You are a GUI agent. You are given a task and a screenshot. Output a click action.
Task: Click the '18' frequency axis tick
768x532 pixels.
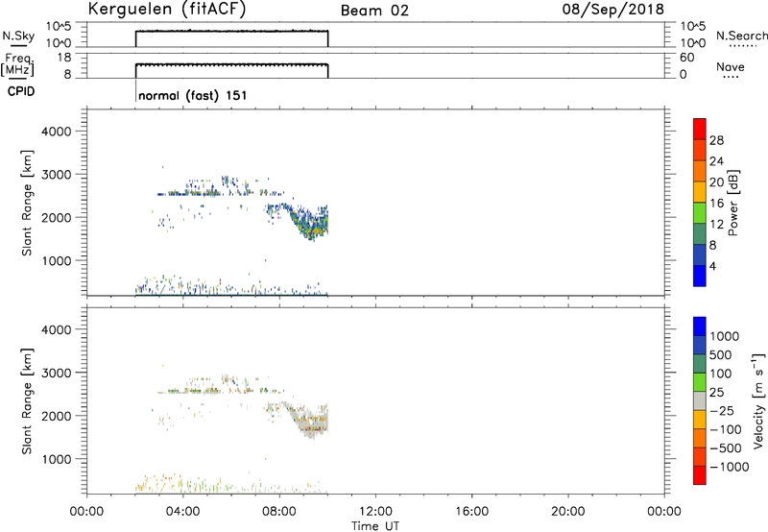tap(63, 58)
